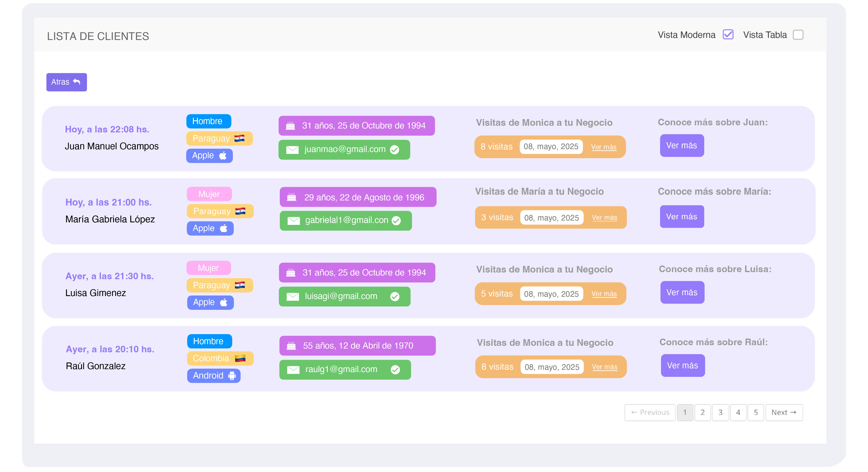Image resolution: width=868 pixels, height=472 pixels.
Task: Select pagination page 3
Action: 720,412
